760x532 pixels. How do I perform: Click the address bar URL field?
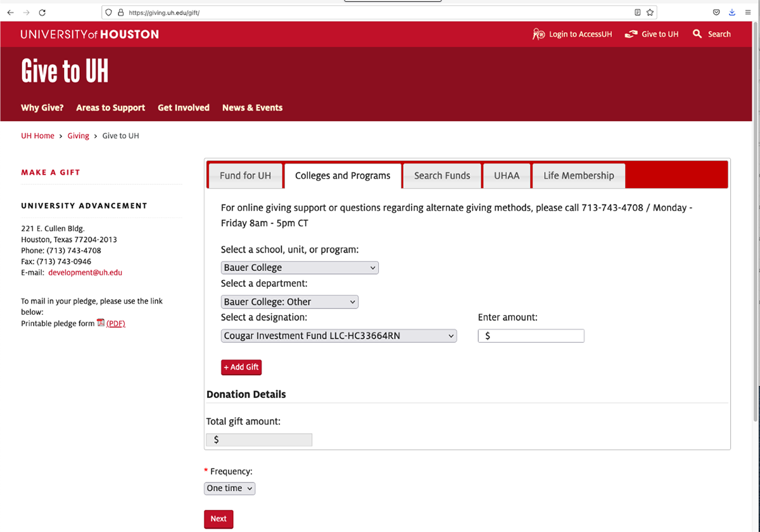click(380, 12)
